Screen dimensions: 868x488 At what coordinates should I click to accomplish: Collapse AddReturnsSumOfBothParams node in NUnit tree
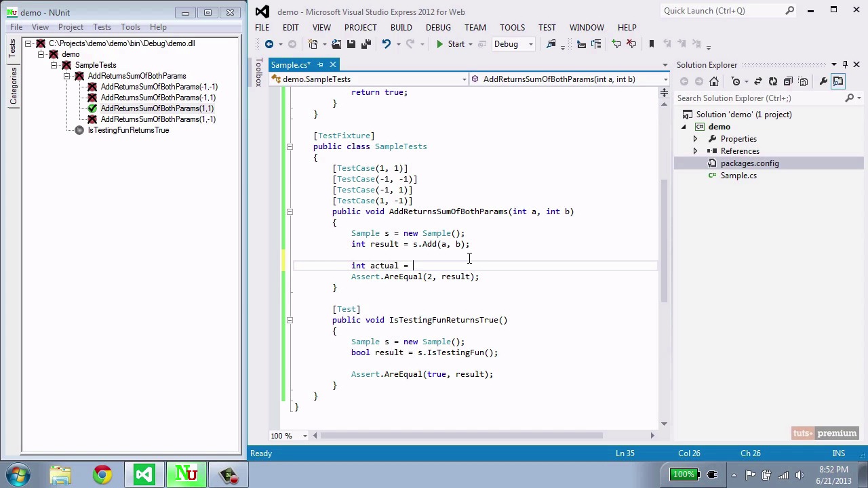tap(67, 76)
